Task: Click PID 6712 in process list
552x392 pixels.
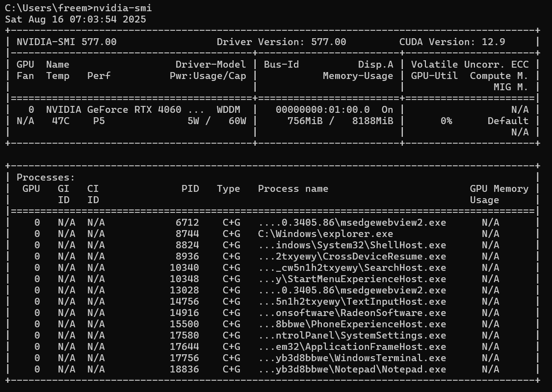Action: tap(187, 223)
